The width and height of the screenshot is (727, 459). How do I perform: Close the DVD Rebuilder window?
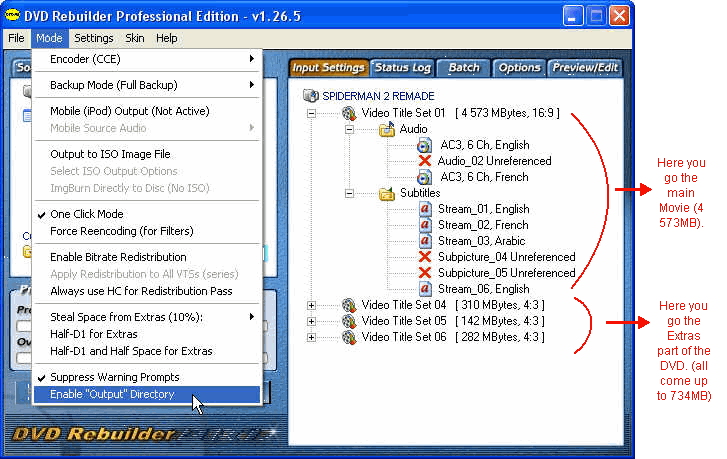point(619,16)
